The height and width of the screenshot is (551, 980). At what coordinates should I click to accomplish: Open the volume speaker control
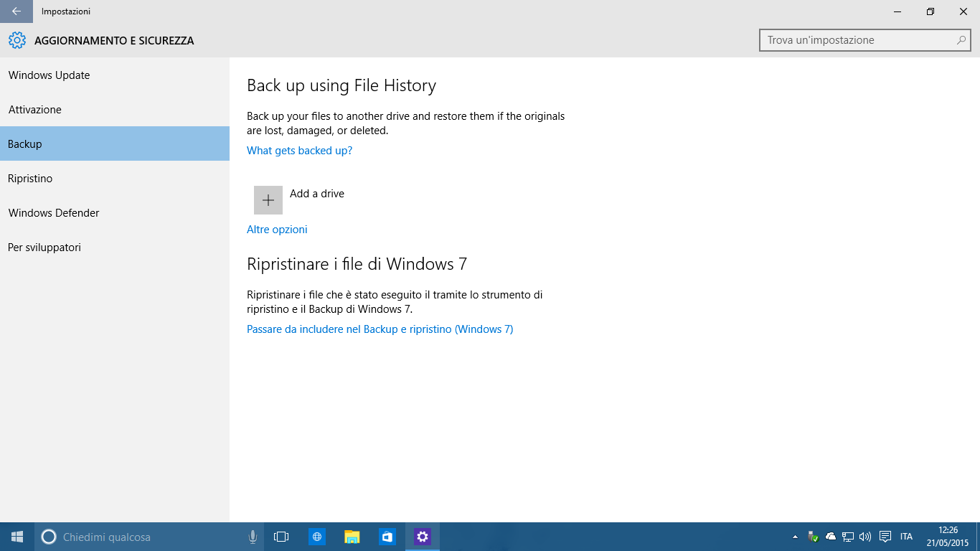coord(865,537)
